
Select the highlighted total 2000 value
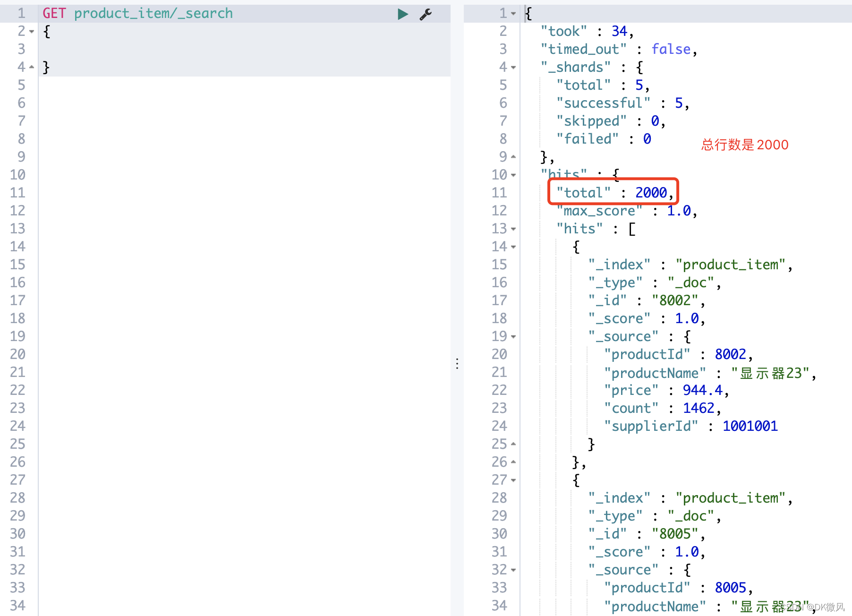(x=652, y=192)
